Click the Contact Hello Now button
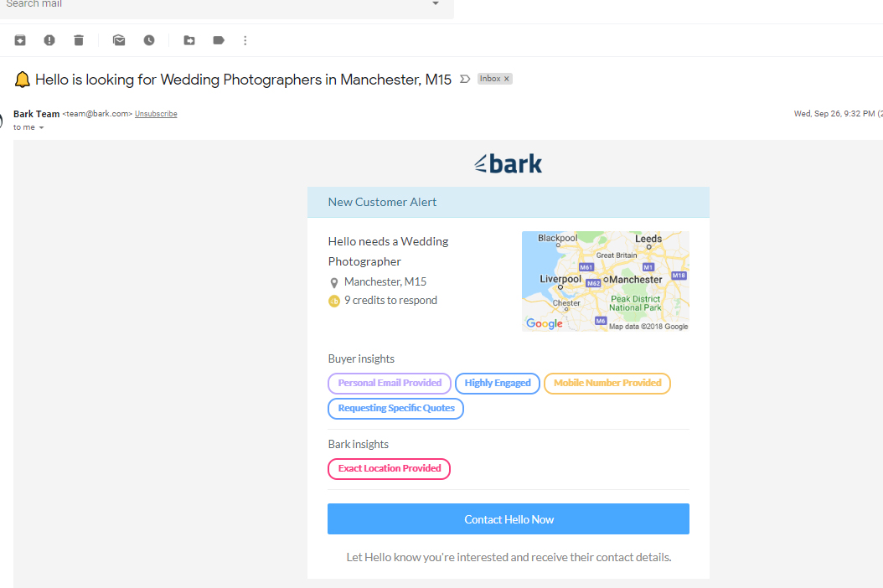The width and height of the screenshot is (883, 588). (x=508, y=518)
